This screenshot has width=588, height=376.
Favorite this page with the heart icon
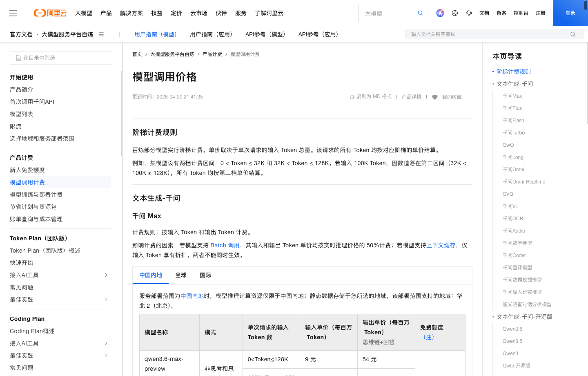point(435,97)
